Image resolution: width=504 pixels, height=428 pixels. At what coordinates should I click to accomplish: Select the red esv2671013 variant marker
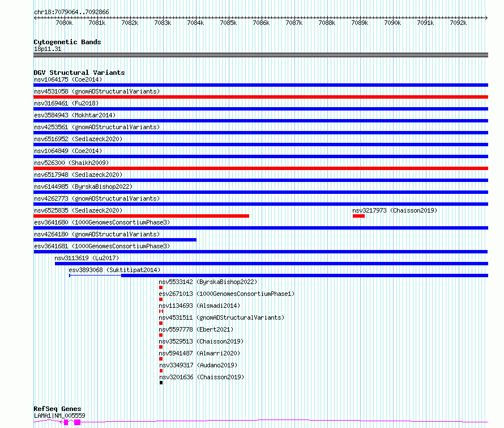tap(161, 299)
